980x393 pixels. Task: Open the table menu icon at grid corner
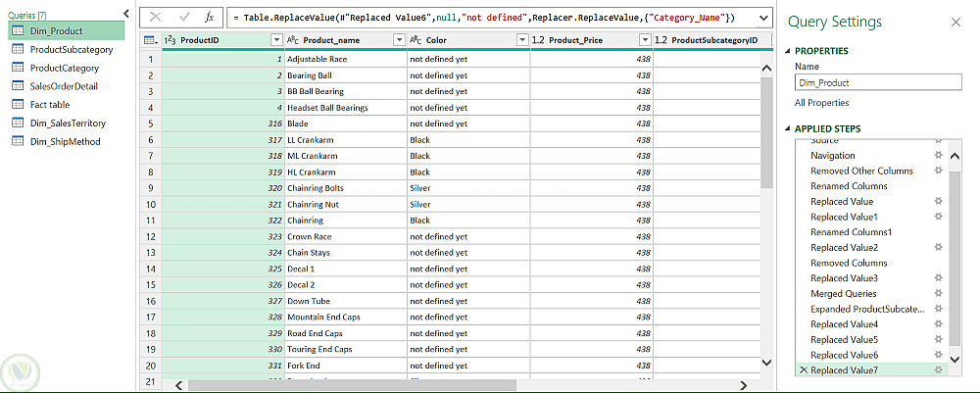[x=150, y=40]
